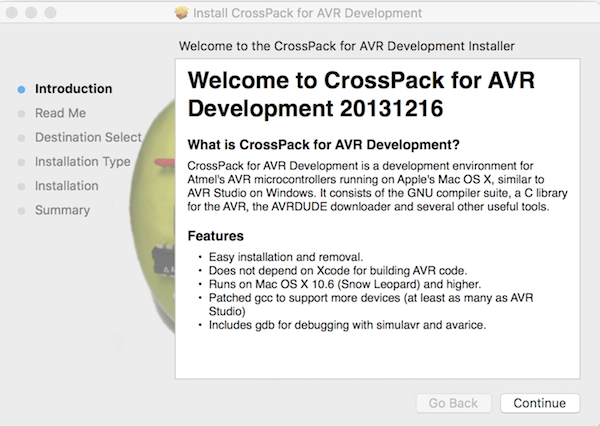Select the Installation step in sidebar

coord(67,186)
